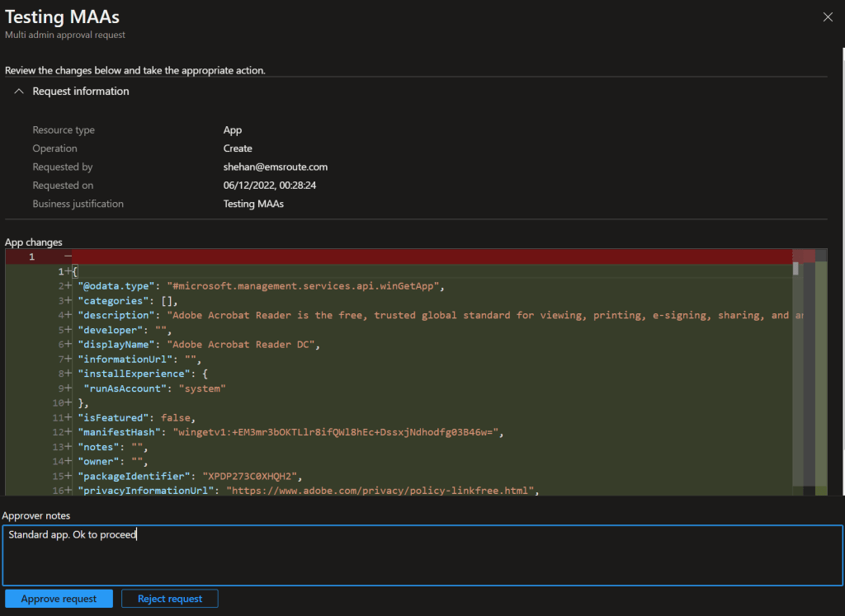Click the plus marker on line 8
Screen dimensions: 845x616
[68, 374]
